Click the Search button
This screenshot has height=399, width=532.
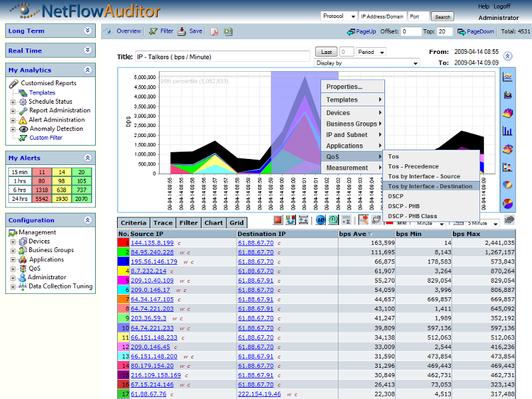click(x=442, y=17)
